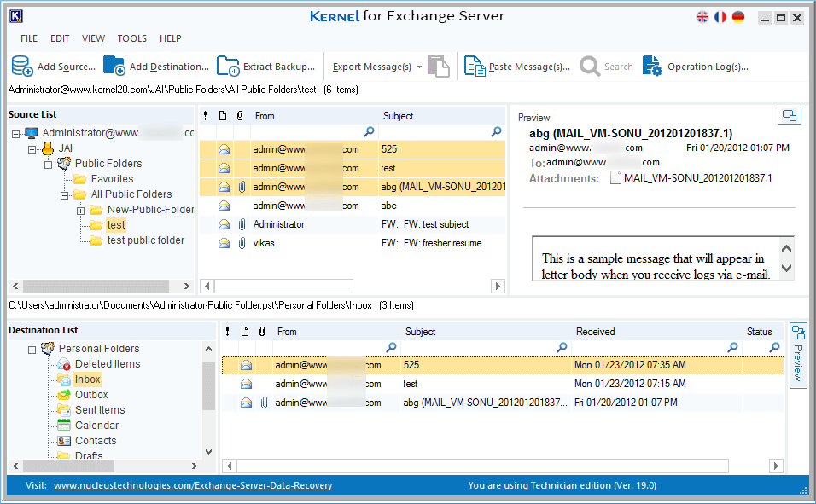Switch language with the UK flag
This screenshot has width=816, height=504.
tap(702, 17)
